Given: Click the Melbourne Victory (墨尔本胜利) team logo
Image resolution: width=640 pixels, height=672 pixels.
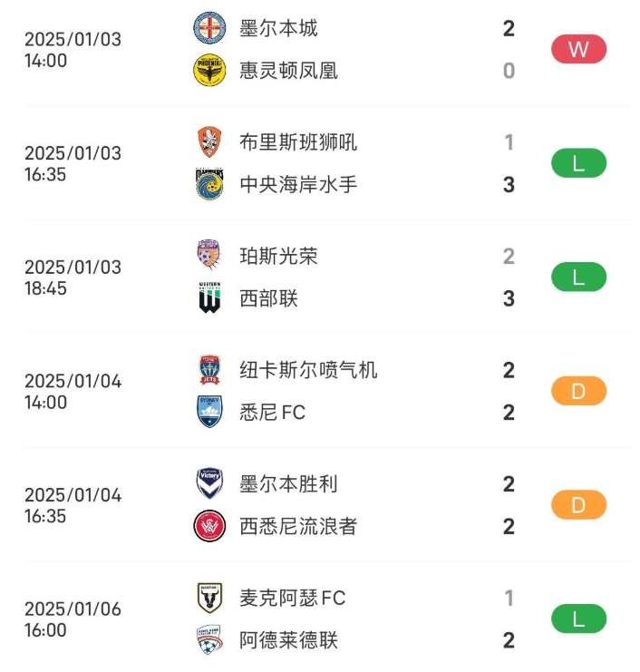Looking at the screenshot, I should pos(209,484).
